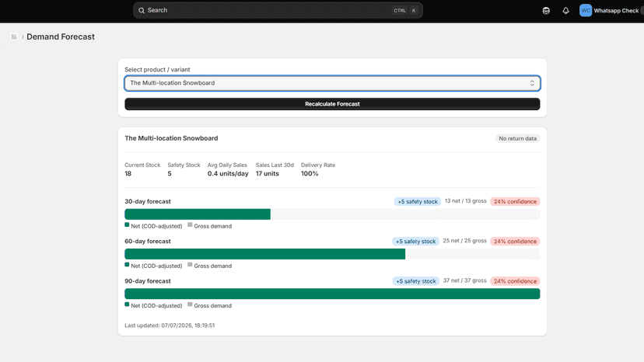Image resolution: width=644 pixels, height=362 pixels.
Task: Click the 60-day forecast progress bar
Action: coord(332,254)
